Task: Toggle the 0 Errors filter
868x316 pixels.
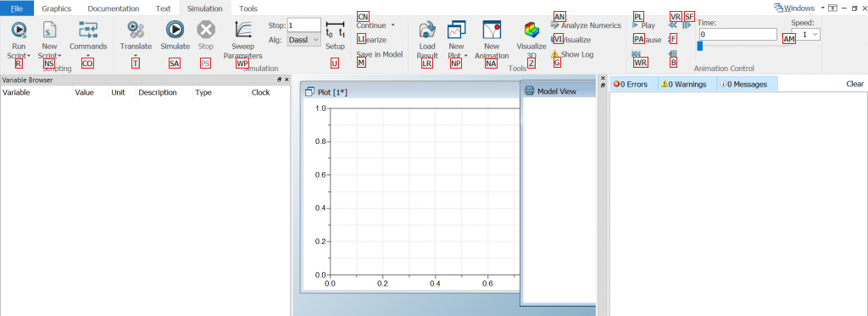Action: [634, 84]
